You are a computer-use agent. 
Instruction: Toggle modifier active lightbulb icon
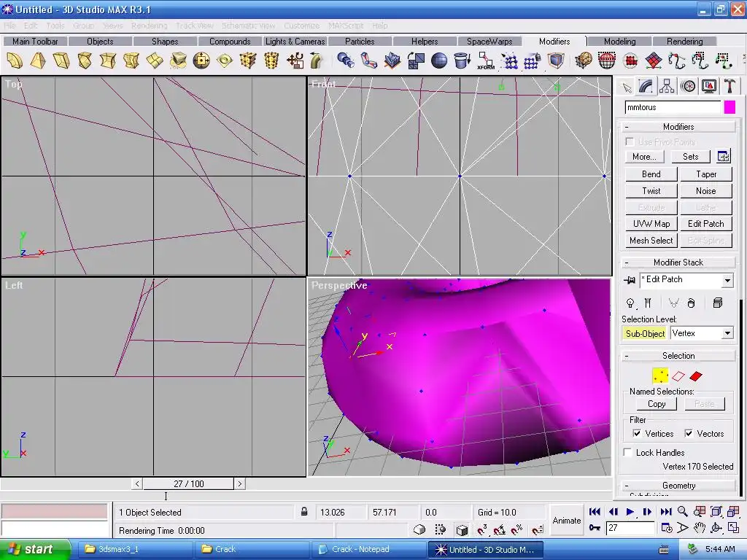630,303
